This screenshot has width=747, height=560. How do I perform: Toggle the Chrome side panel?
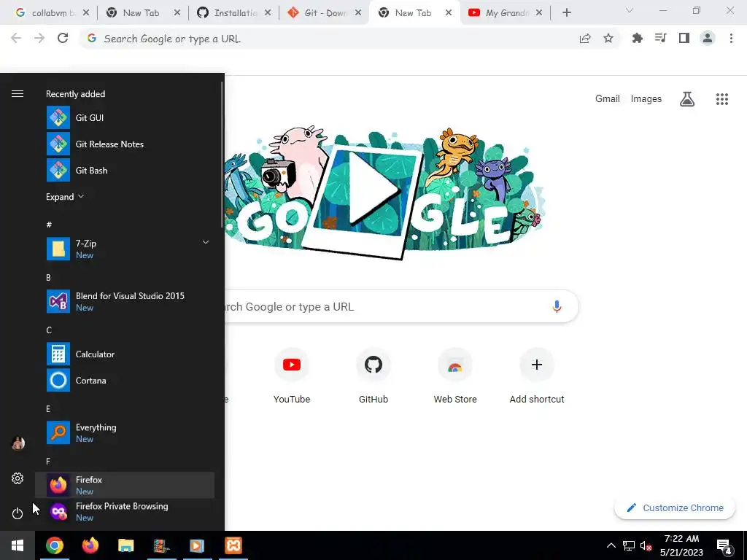click(684, 38)
